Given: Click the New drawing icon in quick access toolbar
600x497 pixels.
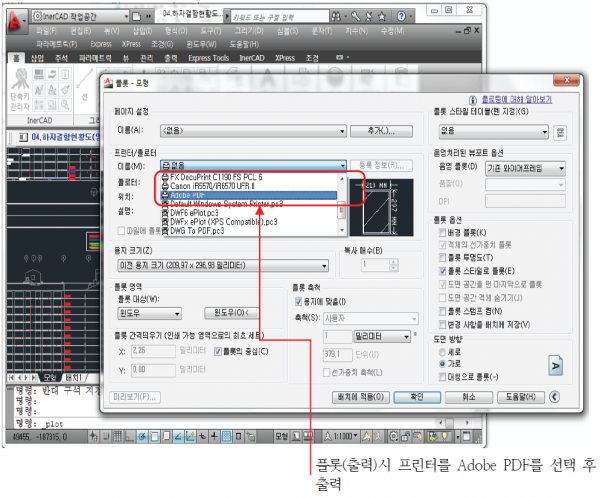Looking at the screenshot, I should pyautogui.click(x=137, y=16).
